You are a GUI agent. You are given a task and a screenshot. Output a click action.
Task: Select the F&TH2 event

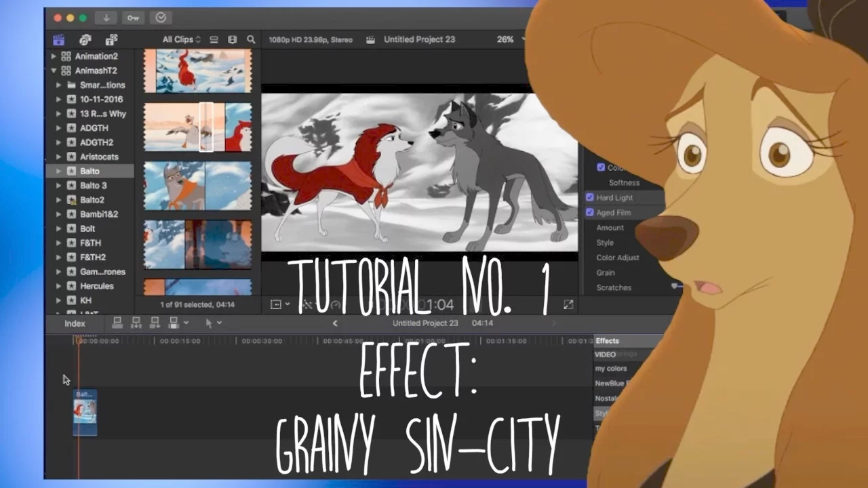[x=93, y=258]
